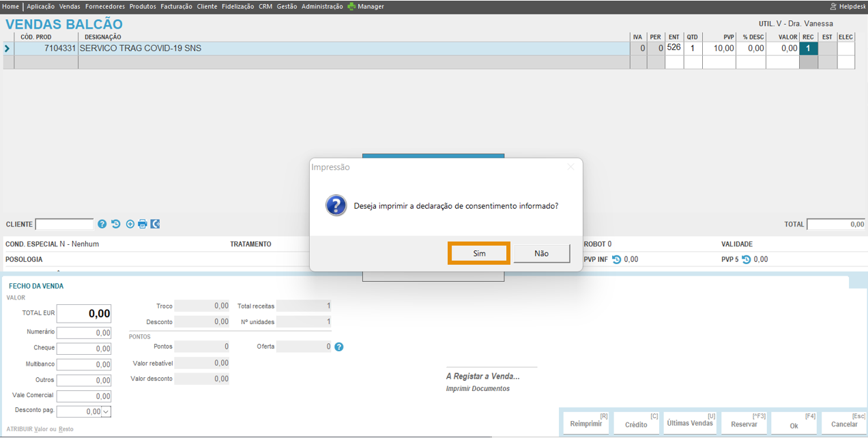This screenshot has width=868, height=438.
Task: Close the Impressão dialog
Action: point(570,167)
